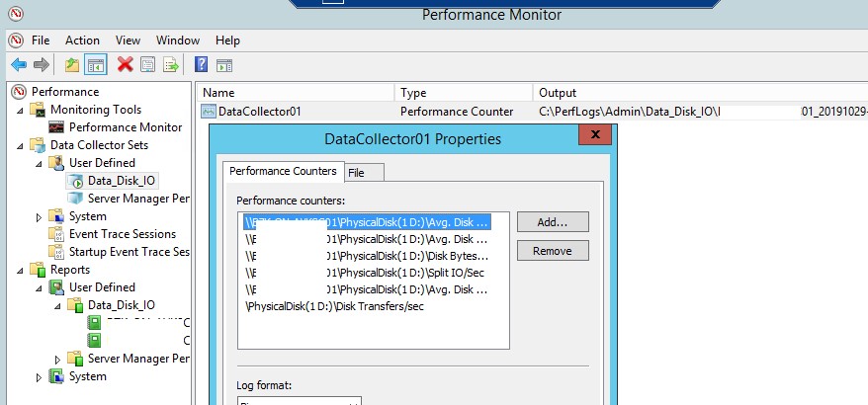Screen dimensions: 868x405
Task: Open the View menu
Action: click(x=128, y=40)
